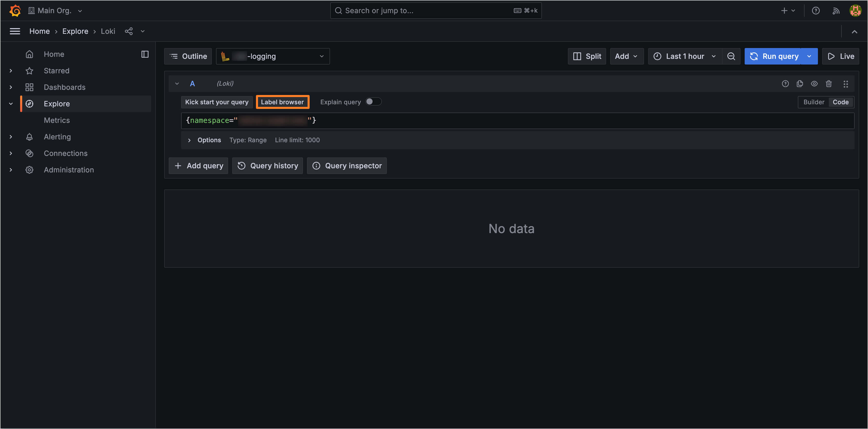Click the Administration gear icon
Viewport: 868px width, 429px height.
click(x=29, y=170)
